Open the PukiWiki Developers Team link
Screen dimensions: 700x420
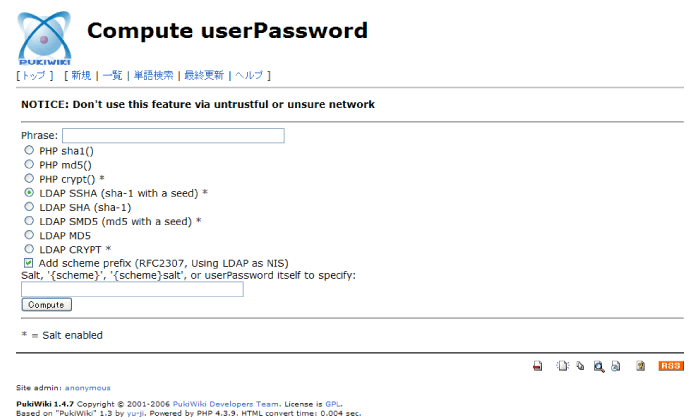[226, 404]
